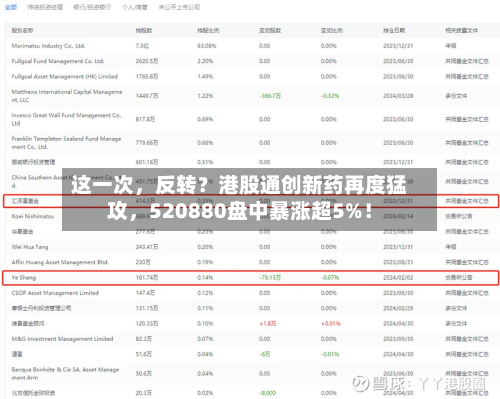Click the 601.16万 holding value

pos(147,162)
